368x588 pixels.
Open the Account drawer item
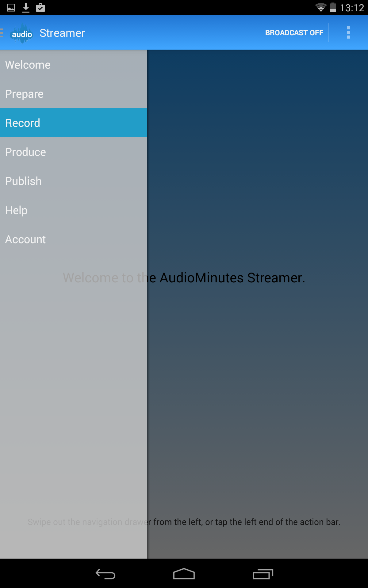pyautogui.click(x=74, y=239)
